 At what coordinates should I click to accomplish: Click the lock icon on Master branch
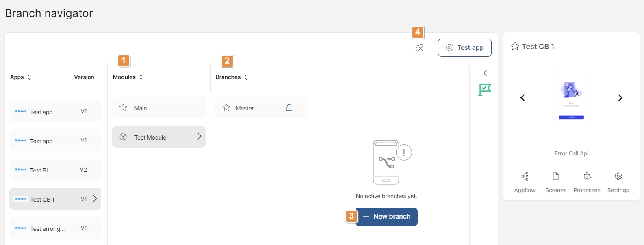click(x=289, y=108)
